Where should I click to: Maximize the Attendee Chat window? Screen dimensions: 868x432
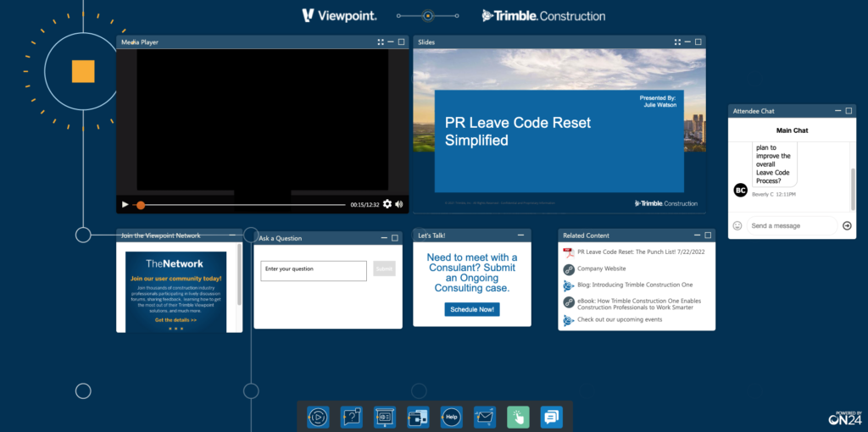[849, 111]
